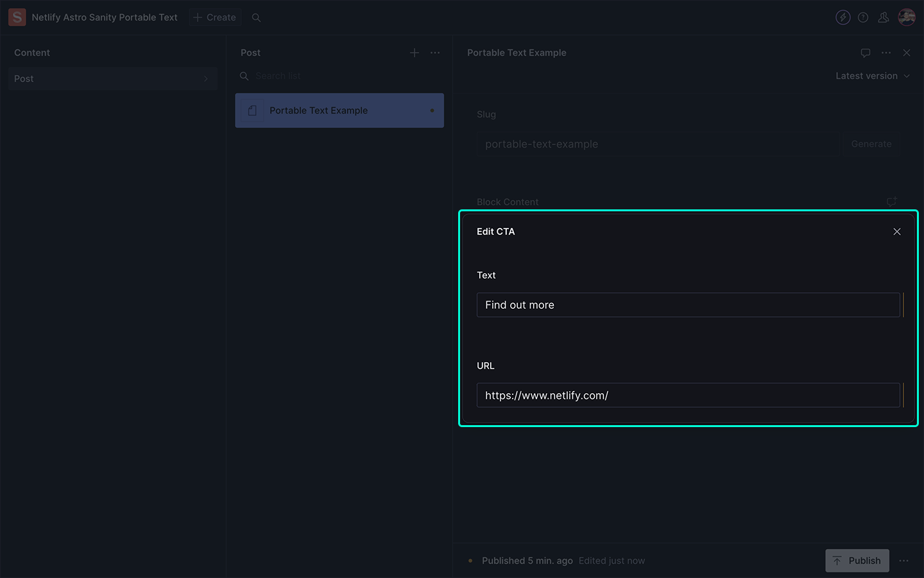Image resolution: width=924 pixels, height=578 pixels.
Task: Click the Slug field label
Action: tap(486, 114)
